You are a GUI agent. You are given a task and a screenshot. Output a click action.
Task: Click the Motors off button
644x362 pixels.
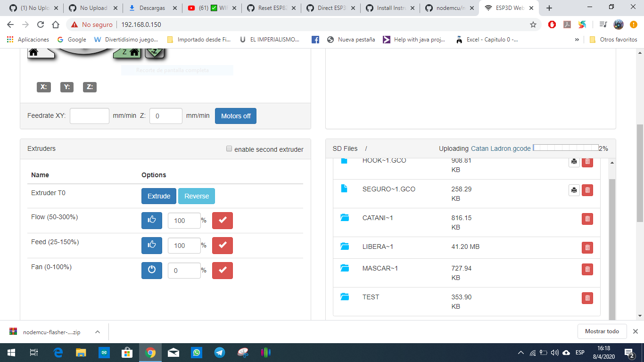(x=235, y=115)
